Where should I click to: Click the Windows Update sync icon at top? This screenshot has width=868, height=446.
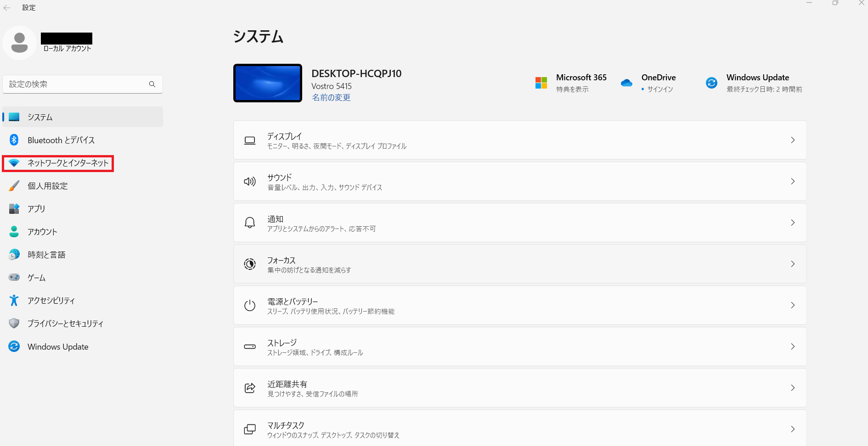pyautogui.click(x=711, y=83)
